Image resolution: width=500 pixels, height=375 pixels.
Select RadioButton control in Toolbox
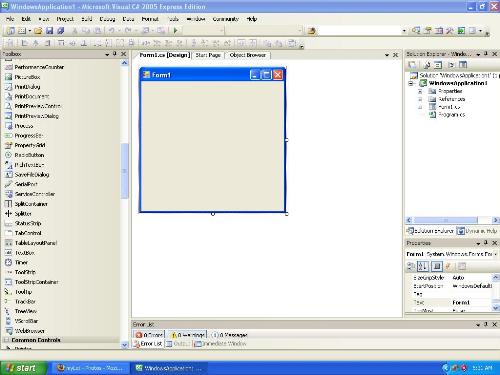29,155
